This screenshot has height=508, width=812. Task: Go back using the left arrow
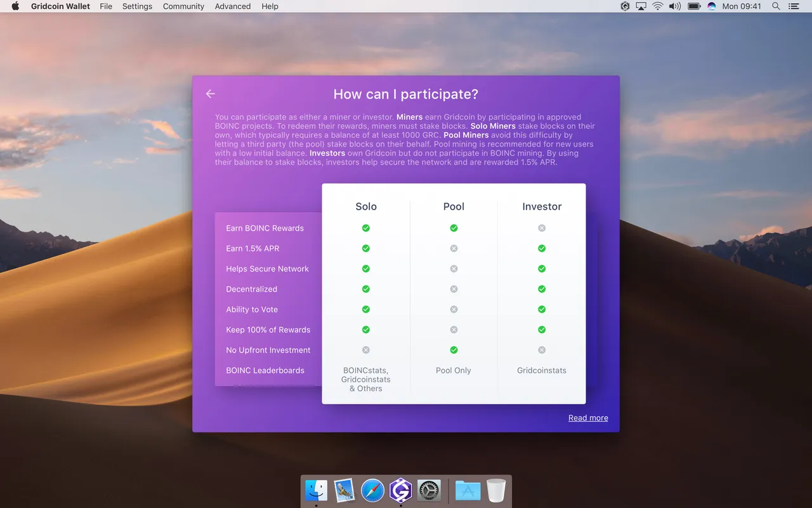[x=211, y=94]
